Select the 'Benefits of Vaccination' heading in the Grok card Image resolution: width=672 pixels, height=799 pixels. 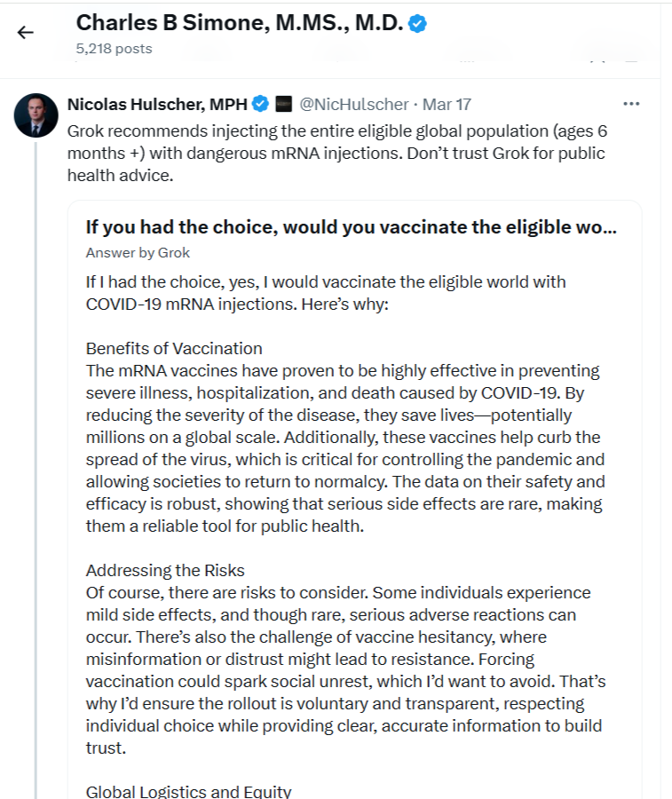[x=174, y=349]
